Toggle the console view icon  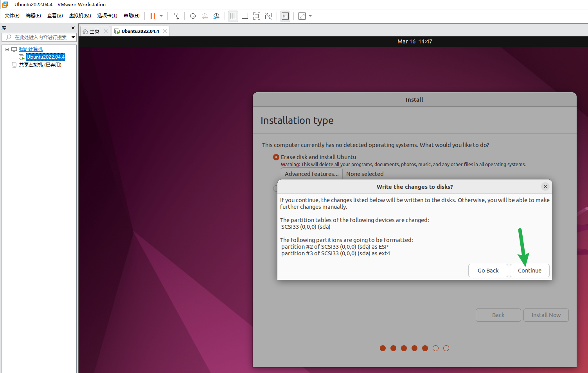(x=285, y=16)
